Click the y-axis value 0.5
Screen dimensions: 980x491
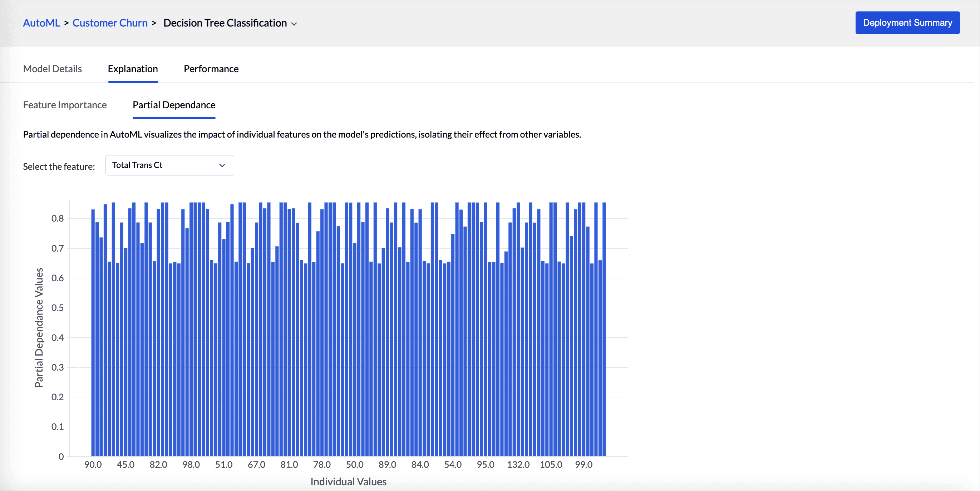(x=58, y=308)
